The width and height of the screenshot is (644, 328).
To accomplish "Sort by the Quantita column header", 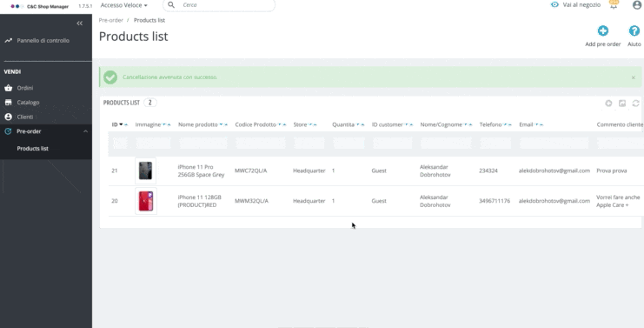I will click(x=343, y=124).
